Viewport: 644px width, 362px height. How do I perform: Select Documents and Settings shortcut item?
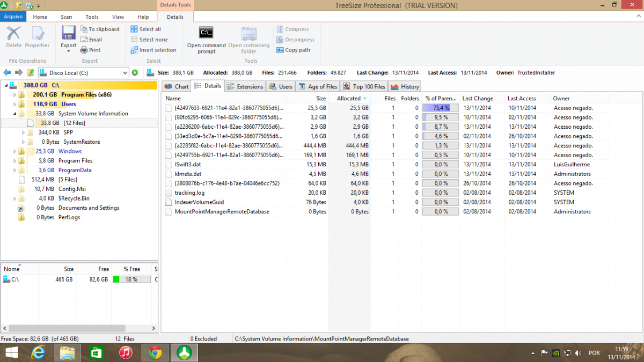pyautogui.click(x=89, y=208)
